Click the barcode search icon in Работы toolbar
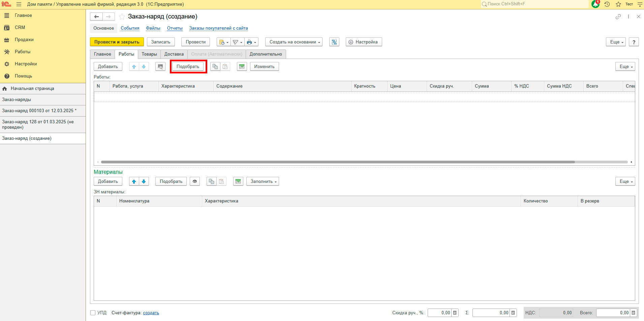644x321 pixels. point(160,67)
